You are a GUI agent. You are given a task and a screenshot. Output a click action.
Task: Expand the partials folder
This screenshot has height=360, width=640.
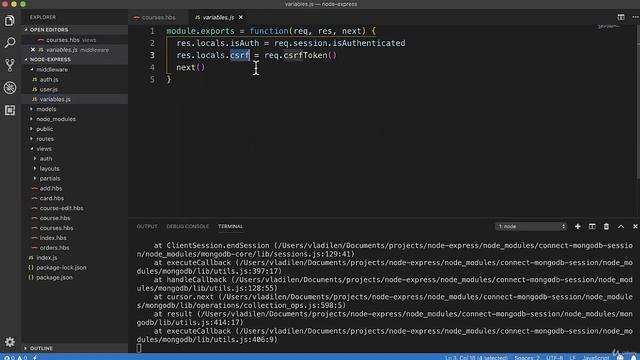pyautogui.click(x=50, y=178)
